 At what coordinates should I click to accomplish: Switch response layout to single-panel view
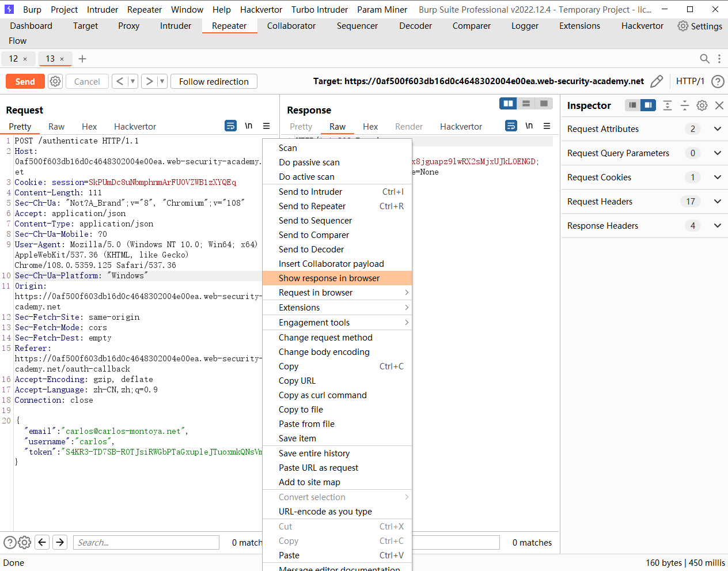[544, 103]
